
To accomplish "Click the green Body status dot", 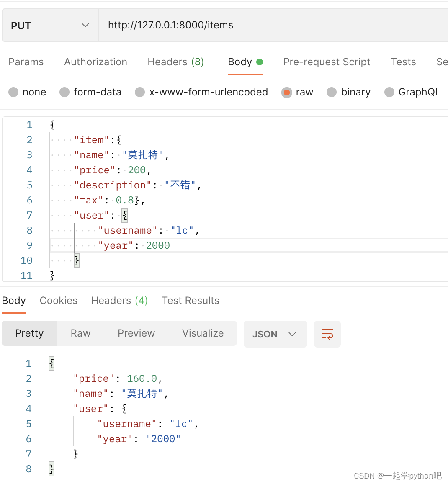I will (x=260, y=62).
